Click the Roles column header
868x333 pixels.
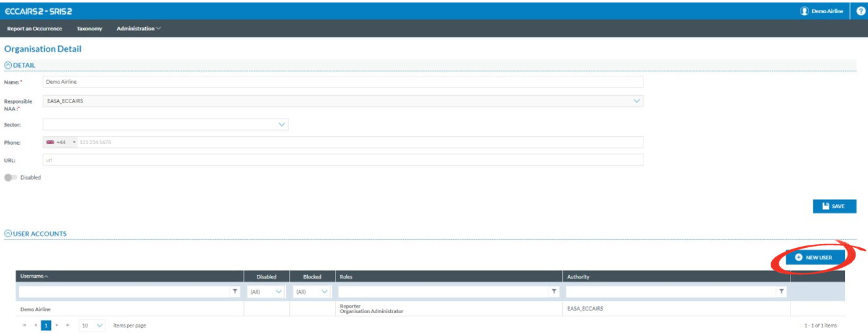(449, 276)
